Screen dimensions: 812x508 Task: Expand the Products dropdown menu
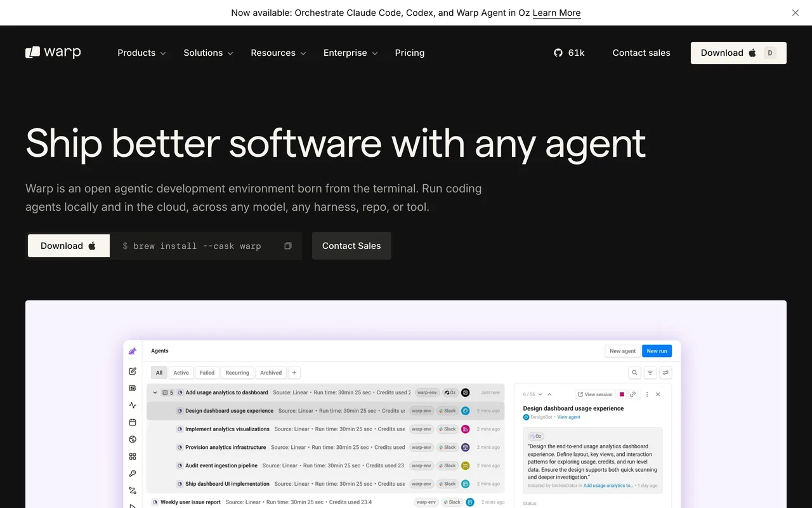(x=141, y=53)
